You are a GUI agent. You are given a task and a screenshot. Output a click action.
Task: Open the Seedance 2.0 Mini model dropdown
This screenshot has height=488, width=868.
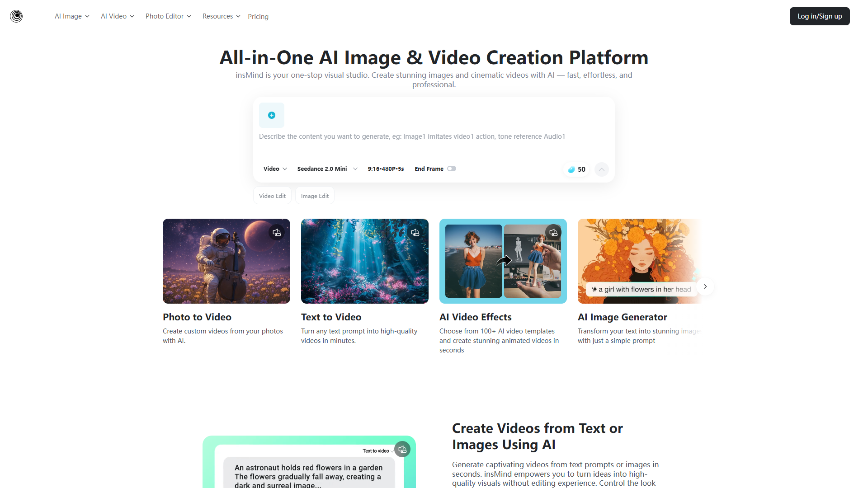coord(327,169)
